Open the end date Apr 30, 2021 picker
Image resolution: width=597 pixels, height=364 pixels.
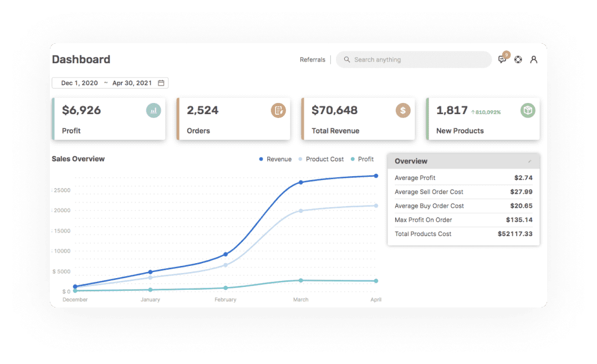click(x=132, y=83)
